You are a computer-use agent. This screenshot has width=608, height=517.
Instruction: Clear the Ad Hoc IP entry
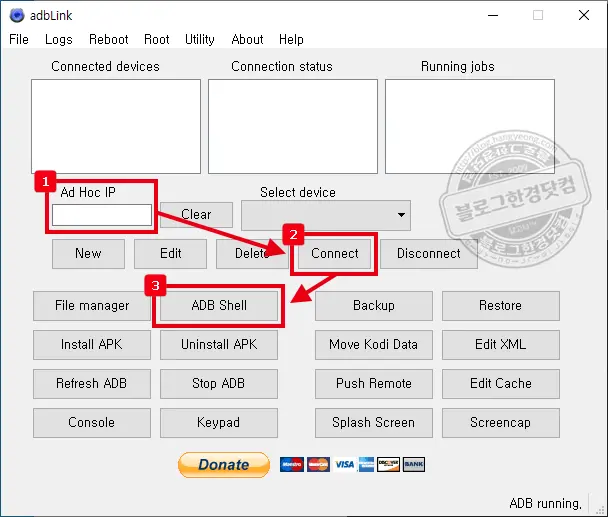point(196,214)
